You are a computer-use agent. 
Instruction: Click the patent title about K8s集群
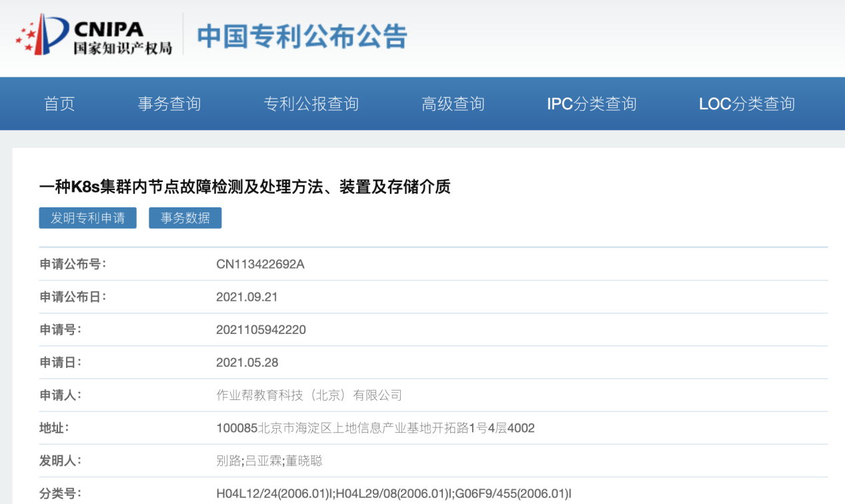point(245,187)
